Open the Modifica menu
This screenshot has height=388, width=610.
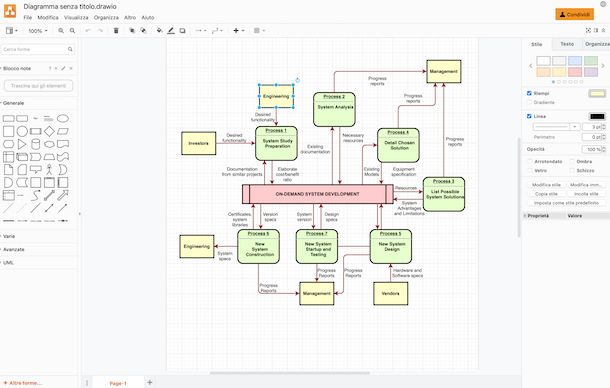tap(48, 18)
